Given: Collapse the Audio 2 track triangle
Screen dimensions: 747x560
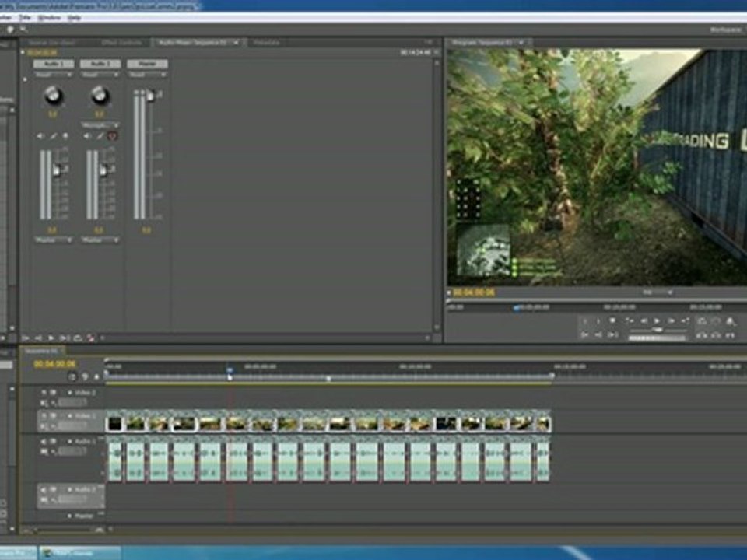Looking at the screenshot, I should 69,489.
